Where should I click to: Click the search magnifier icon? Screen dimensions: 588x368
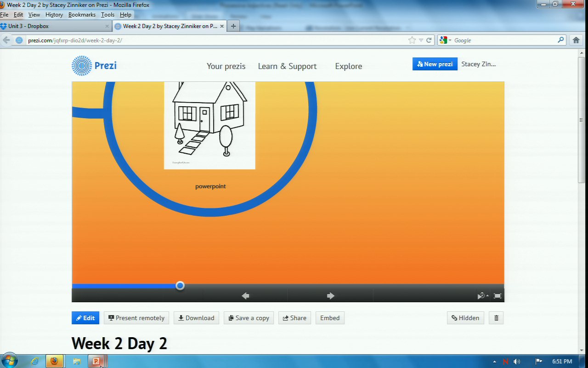point(560,40)
